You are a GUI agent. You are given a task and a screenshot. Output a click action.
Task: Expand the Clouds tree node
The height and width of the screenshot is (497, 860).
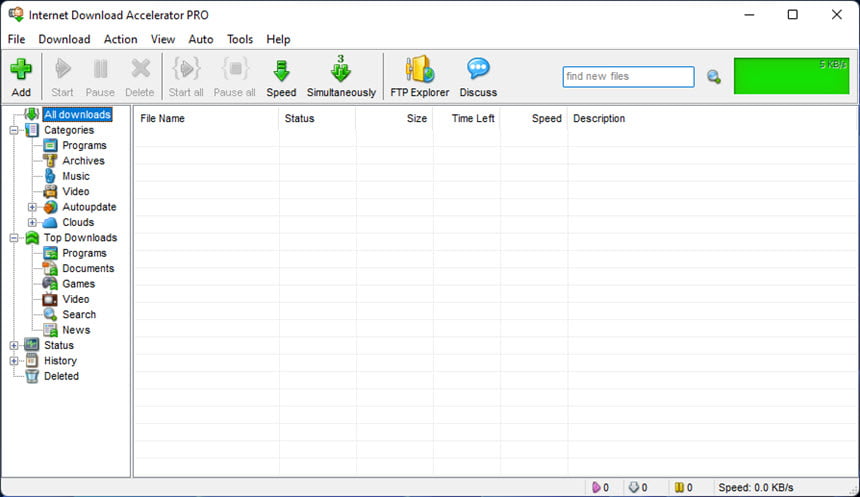(x=32, y=222)
